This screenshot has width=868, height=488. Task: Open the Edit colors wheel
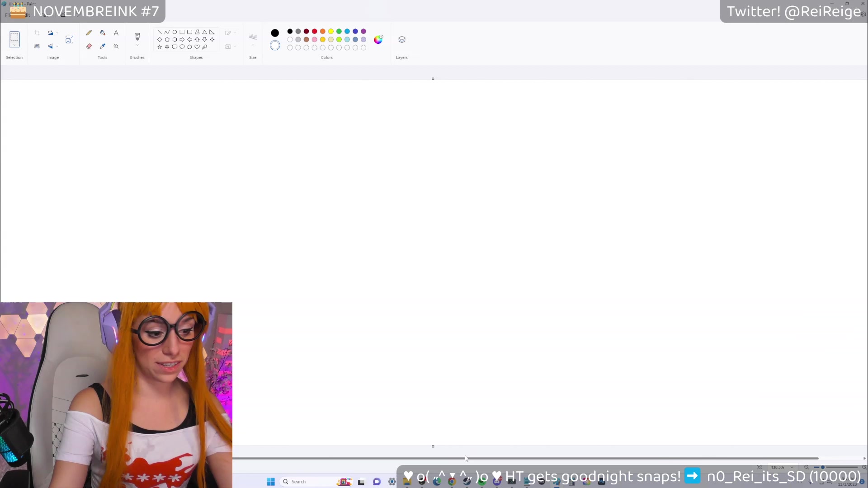point(378,40)
